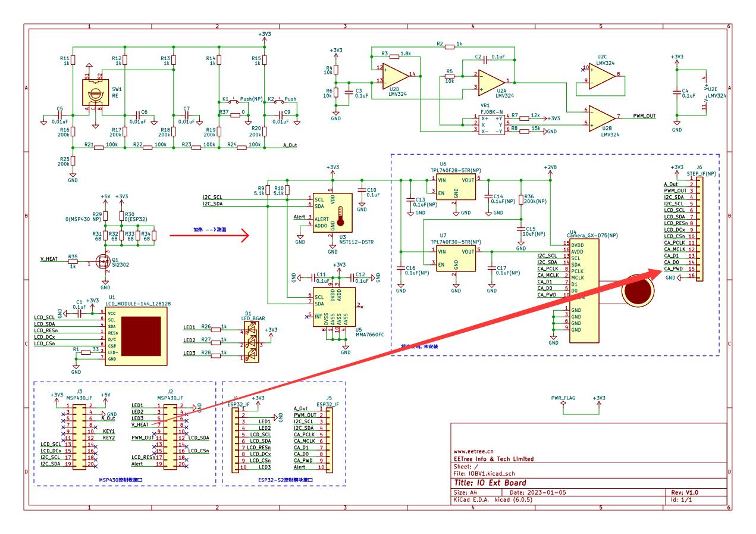Click the +2V8 power rail label
The width and height of the screenshot is (756, 534).
click(x=550, y=167)
